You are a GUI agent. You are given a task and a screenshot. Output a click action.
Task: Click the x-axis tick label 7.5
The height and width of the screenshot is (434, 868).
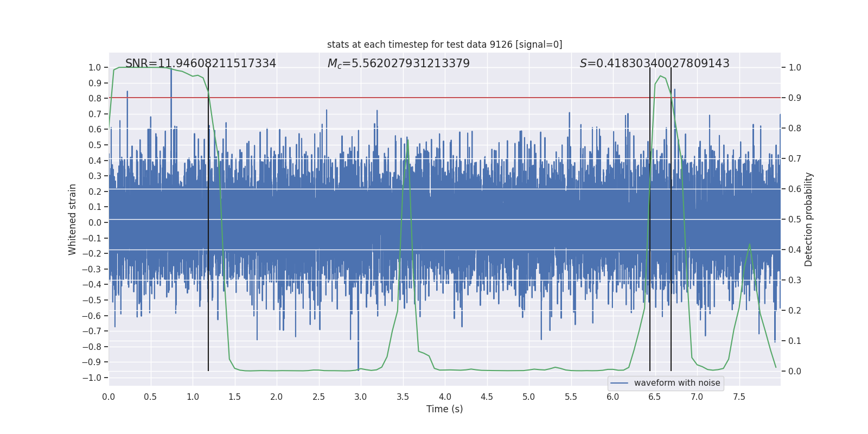click(739, 397)
